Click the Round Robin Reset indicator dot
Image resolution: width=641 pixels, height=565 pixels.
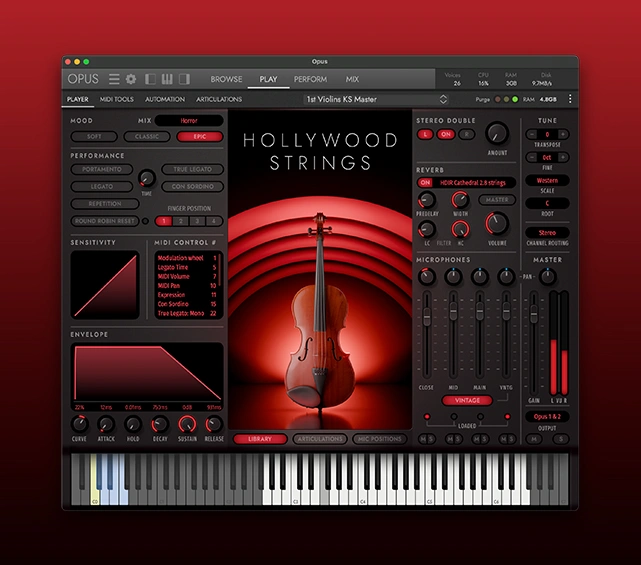(x=145, y=221)
